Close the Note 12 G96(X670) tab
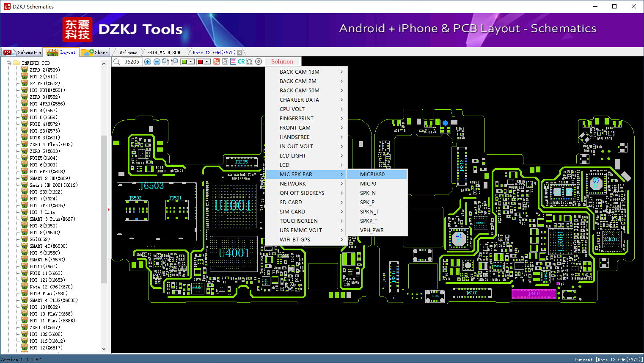Screen dimensions: 644x363 coord(240,53)
